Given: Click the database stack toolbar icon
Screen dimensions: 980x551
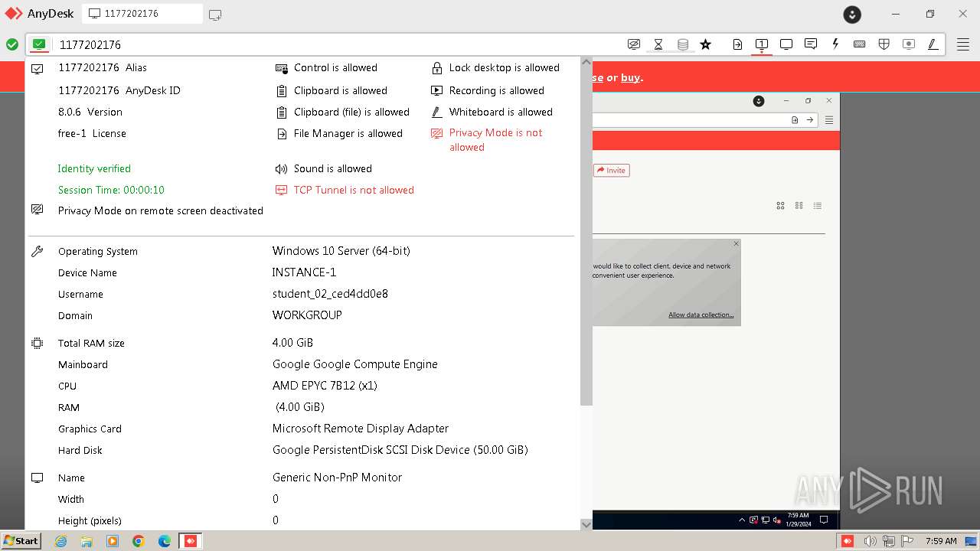Looking at the screenshot, I should (x=683, y=44).
